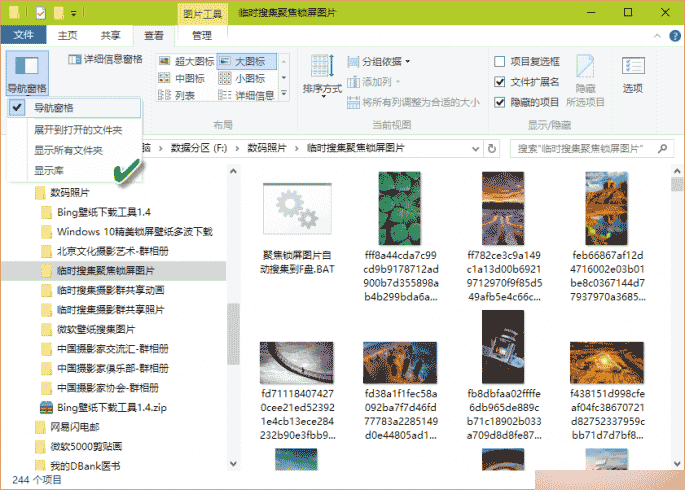This screenshot has height=490, width=685.
Task: Switch layout to 详细信息
Action: (246, 95)
